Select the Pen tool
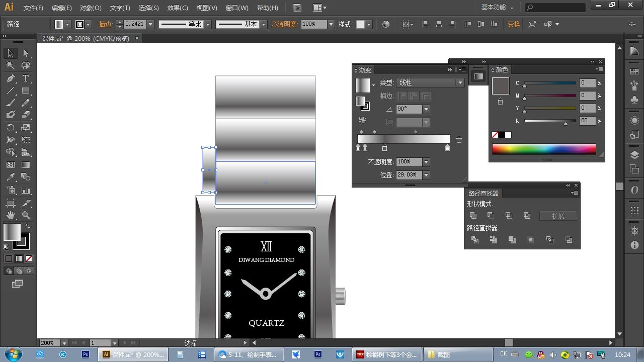644x362 pixels. 11,78
